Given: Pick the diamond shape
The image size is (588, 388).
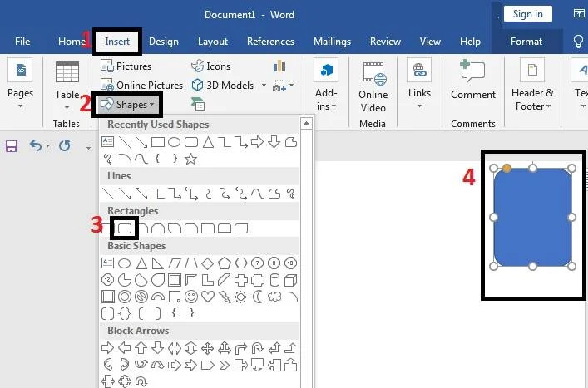Looking at the screenshot, I should (x=207, y=263).
